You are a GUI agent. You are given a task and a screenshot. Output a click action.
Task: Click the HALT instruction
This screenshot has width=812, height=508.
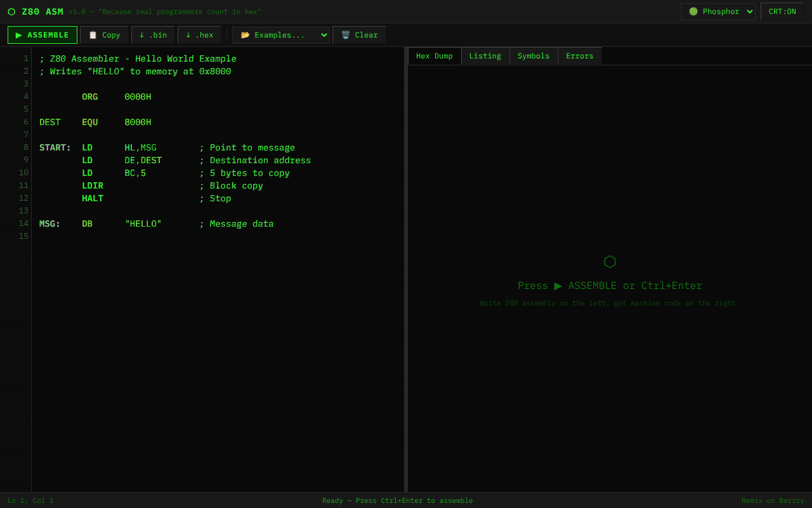pyautogui.click(x=93, y=198)
